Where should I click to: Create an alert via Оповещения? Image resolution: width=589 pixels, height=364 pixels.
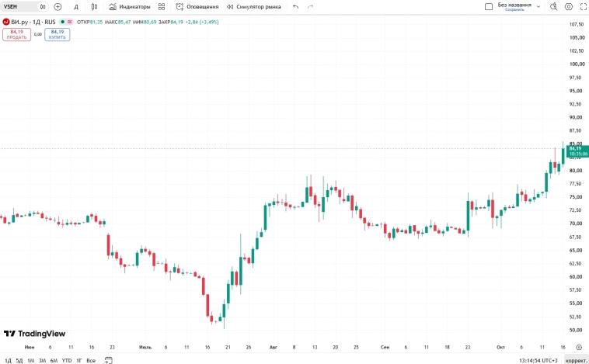click(x=197, y=7)
